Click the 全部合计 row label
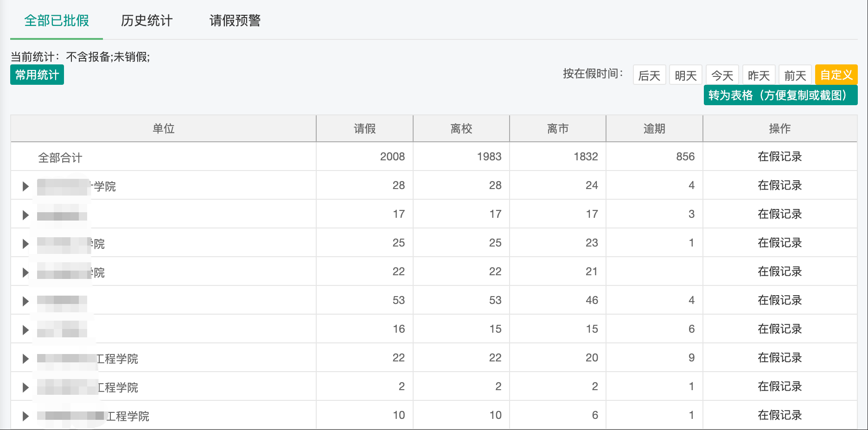 point(60,158)
